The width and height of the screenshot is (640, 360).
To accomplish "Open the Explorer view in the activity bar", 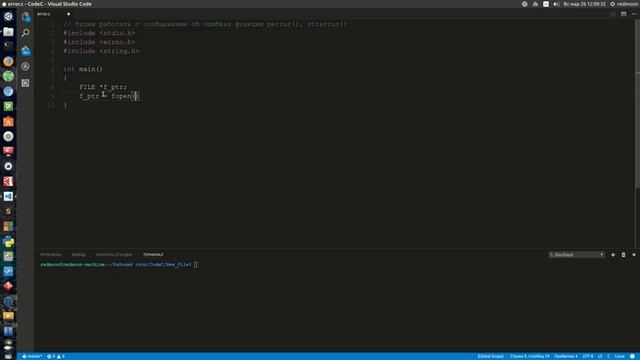I will click(x=26, y=17).
